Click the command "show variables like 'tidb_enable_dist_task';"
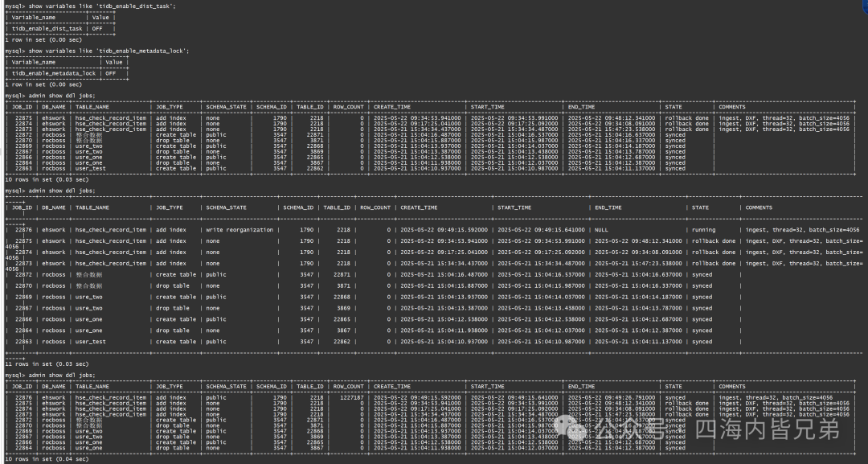 point(102,6)
